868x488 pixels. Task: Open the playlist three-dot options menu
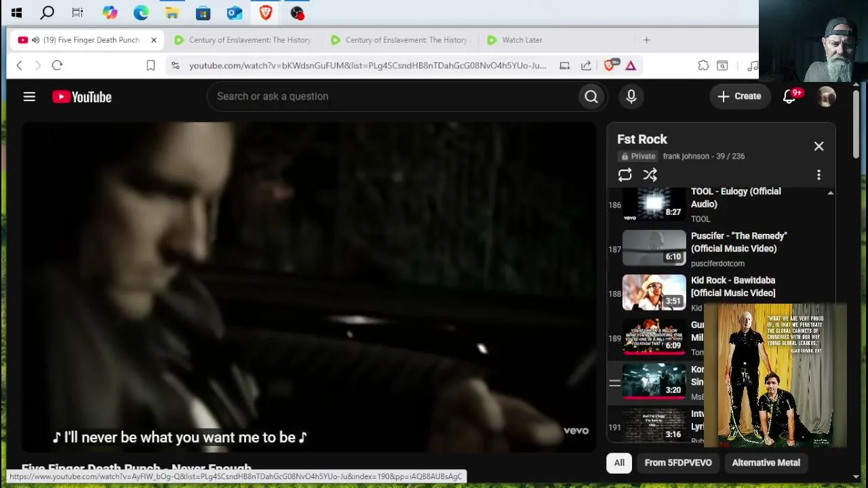pyautogui.click(x=818, y=175)
